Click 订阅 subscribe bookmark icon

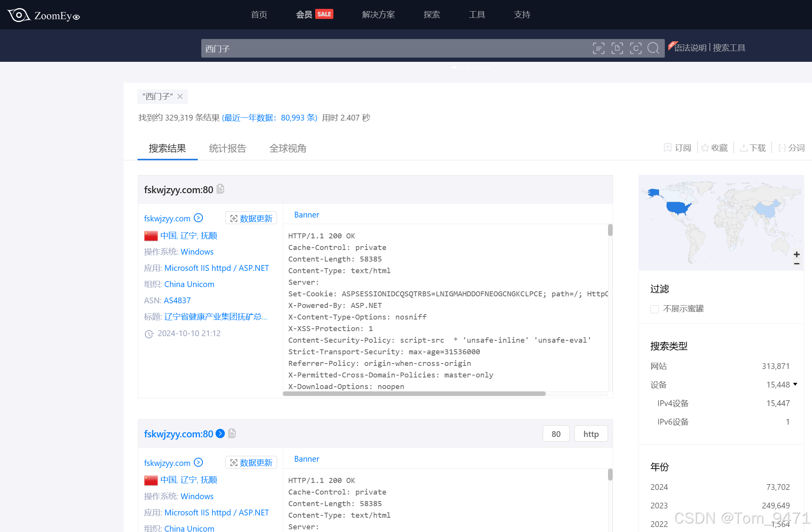tap(668, 148)
